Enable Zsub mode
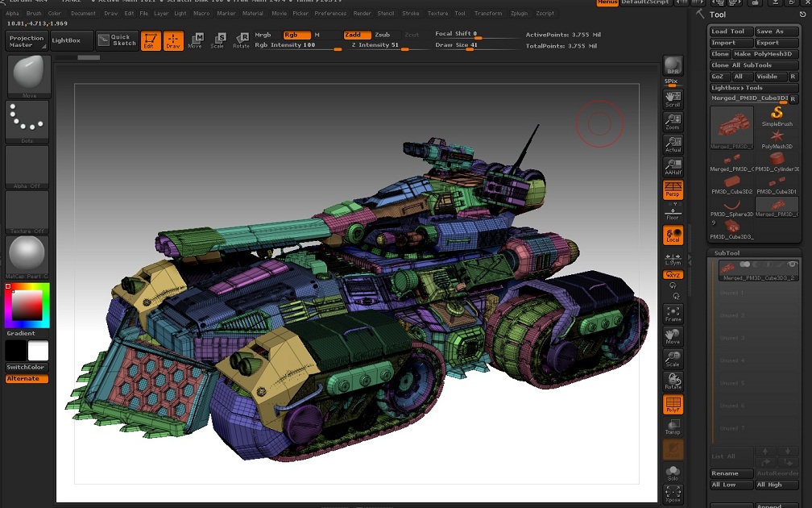812x508 pixels. (383, 35)
